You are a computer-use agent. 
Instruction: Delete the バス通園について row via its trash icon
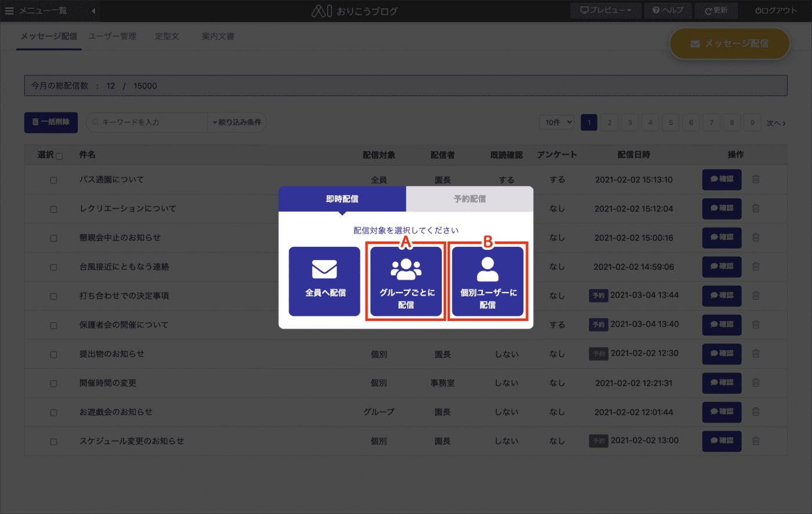pos(756,179)
